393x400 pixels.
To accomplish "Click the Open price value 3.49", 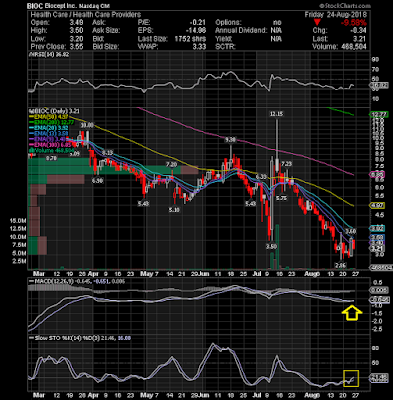I will (77, 23).
